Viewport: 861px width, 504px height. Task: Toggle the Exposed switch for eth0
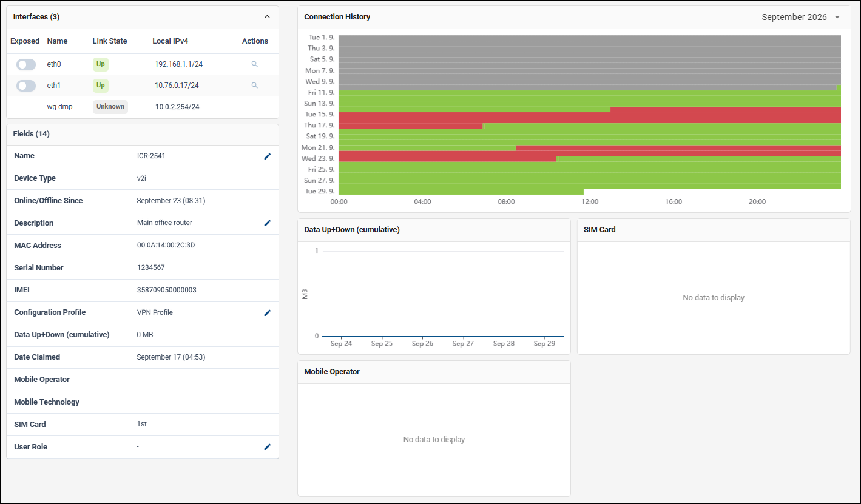[26, 65]
